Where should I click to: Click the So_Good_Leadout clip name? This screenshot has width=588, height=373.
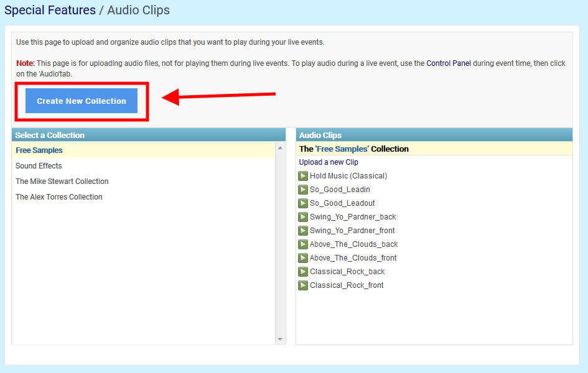342,203
